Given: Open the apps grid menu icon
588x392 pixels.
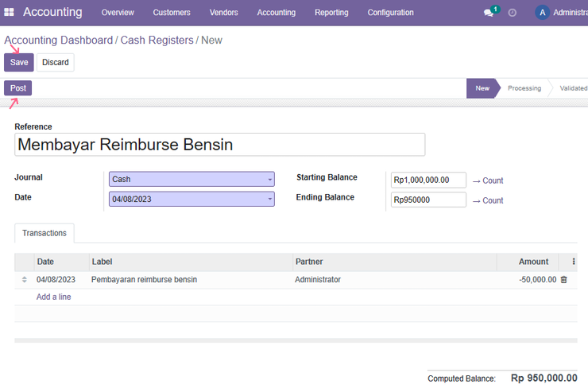Looking at the screenshot, I should coord(9,12).
